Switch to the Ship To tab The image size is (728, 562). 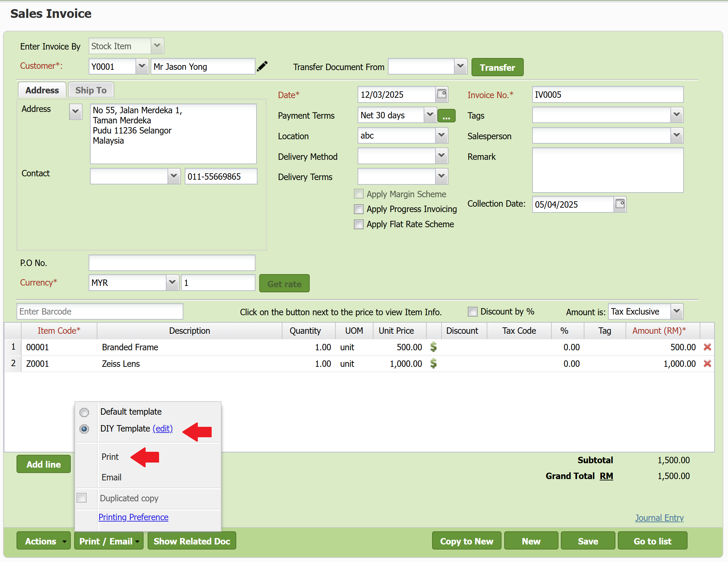tap(91, 90)
